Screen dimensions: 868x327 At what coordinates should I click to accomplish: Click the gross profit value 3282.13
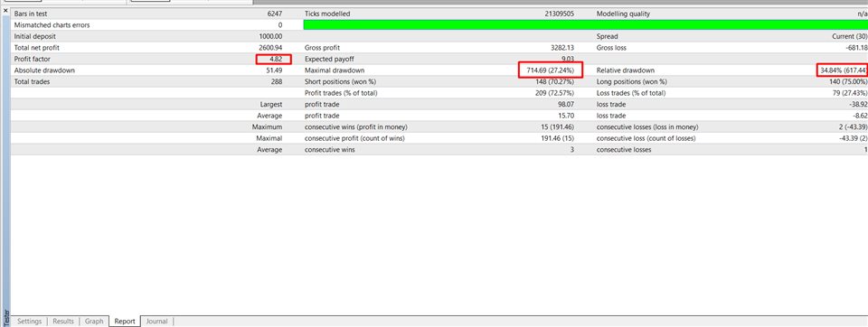click(561, 48)
